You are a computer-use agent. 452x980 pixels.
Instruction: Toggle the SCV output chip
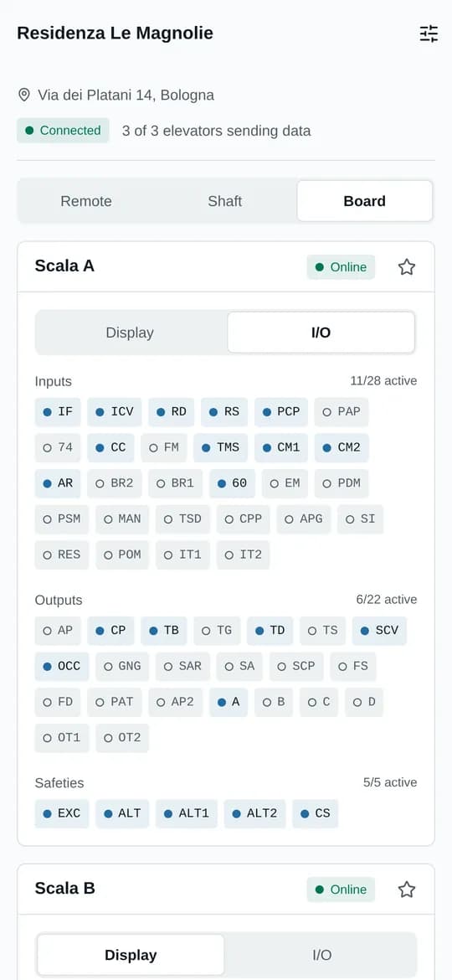(x=379, y=631)
